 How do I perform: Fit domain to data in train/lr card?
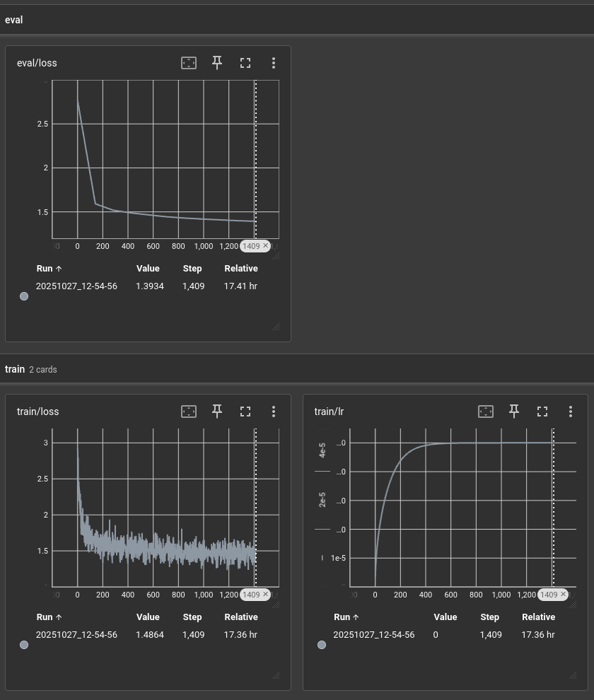pos(486,412)
